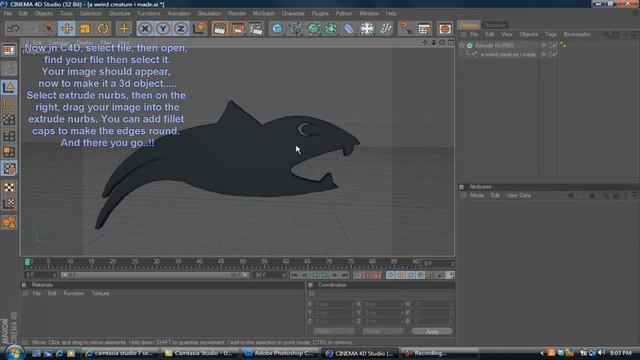The width and height of the screenshot is (640, 360).
Task: Click the Undo arrow icon
Action: click(13, 29)
